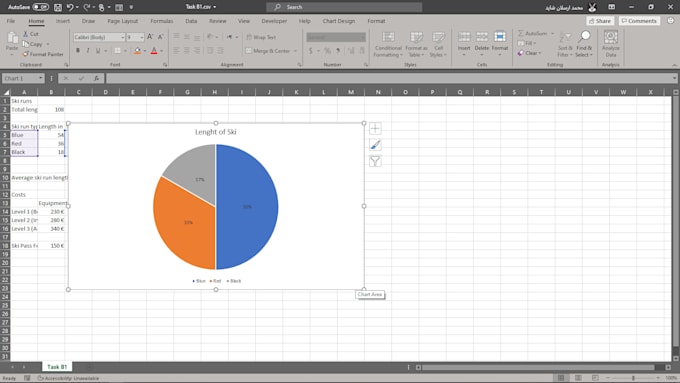This screenshot has height=383, width=680.
Task: Toggle the AutoSave switch
Action: click(41, 7)
